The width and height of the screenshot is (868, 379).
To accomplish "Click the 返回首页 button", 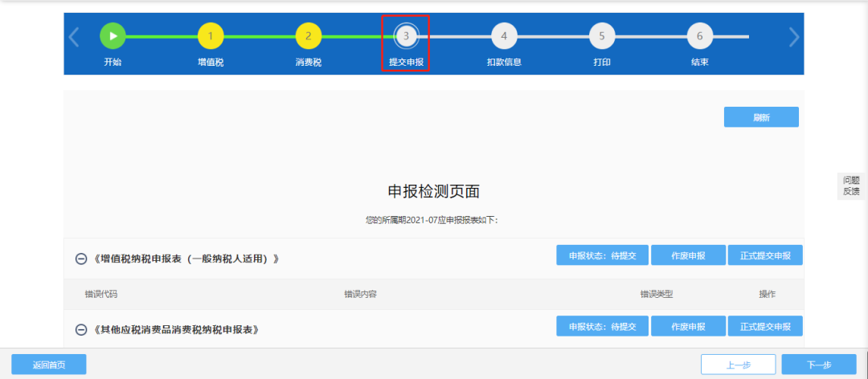I will point(49,365).
